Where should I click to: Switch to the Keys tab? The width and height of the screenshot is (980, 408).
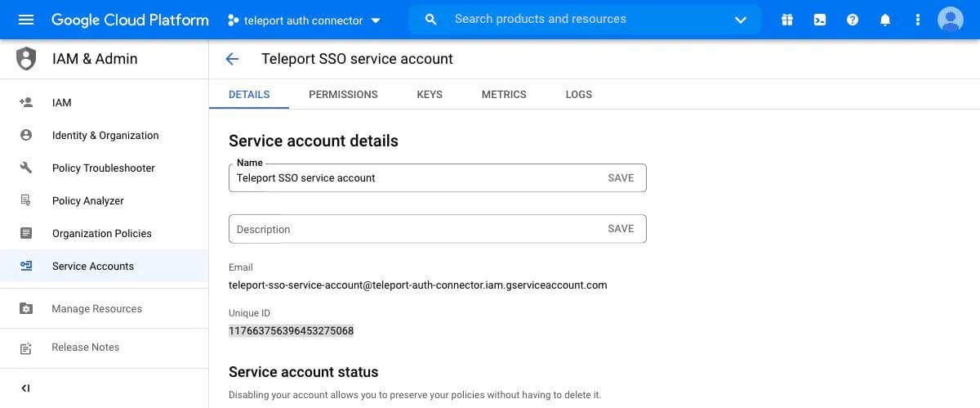pyautogui.click(x=430, y=94)
